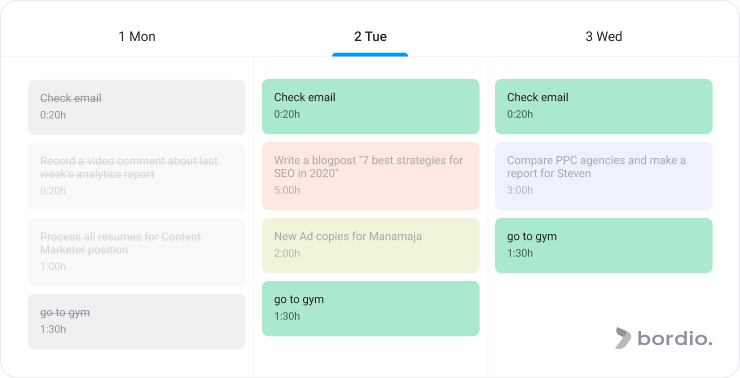This screenshot has width=740, height=378.
Task: Open Tuesday's go to gym task
Action: pos(370,308)
